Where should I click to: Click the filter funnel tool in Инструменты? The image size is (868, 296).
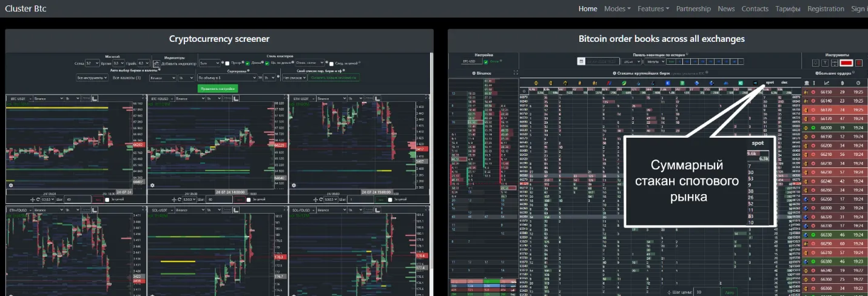click(825, 62)
